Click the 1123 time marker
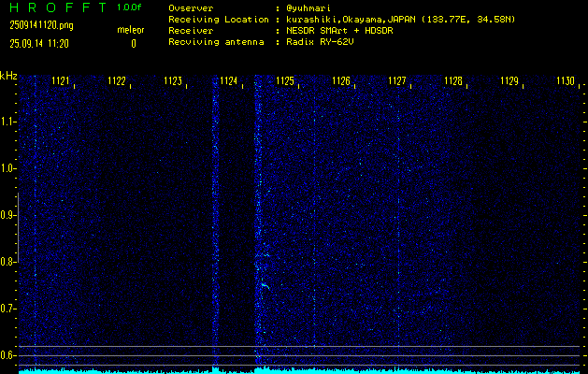588x374 pixels. (x=173, y=81)
